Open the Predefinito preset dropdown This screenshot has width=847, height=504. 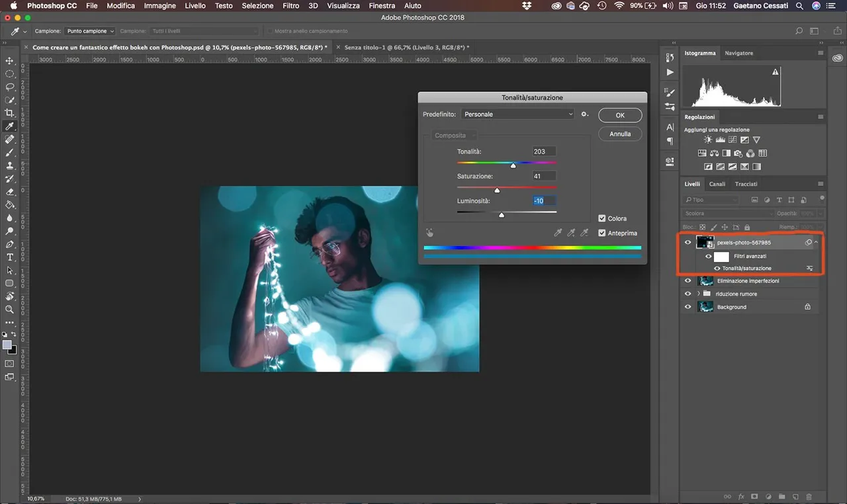[517, 114]
